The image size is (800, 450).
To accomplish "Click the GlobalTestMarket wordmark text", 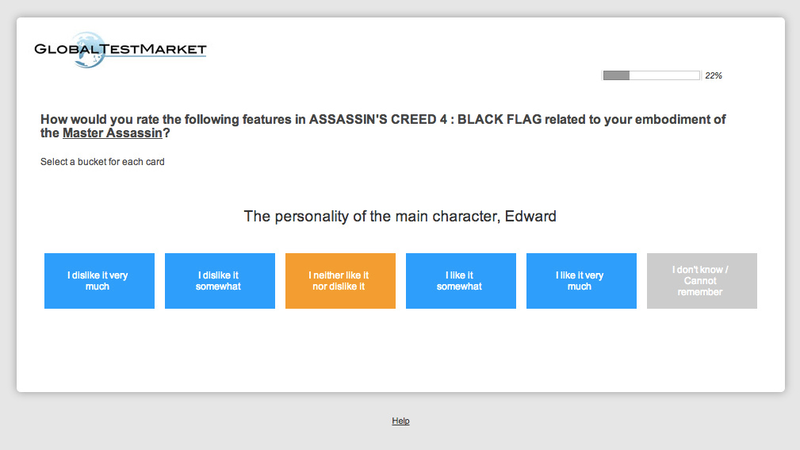I will 120,49.
